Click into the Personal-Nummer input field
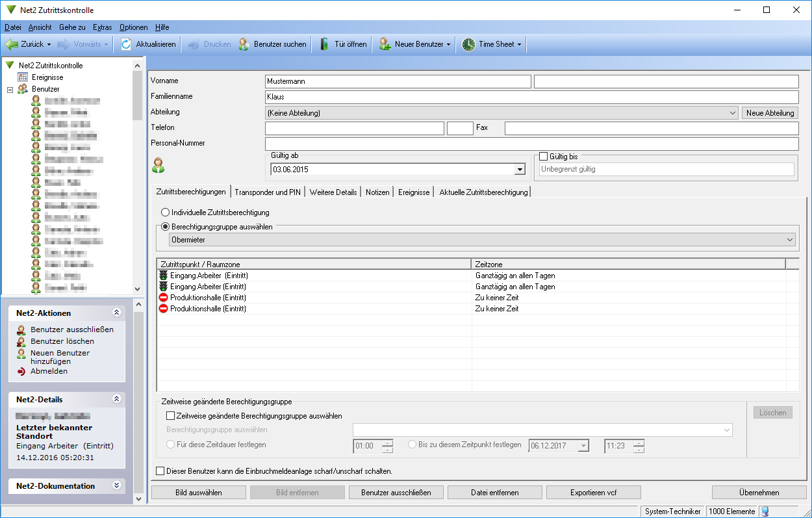The image size is (812, 518). tap(531, 144)
